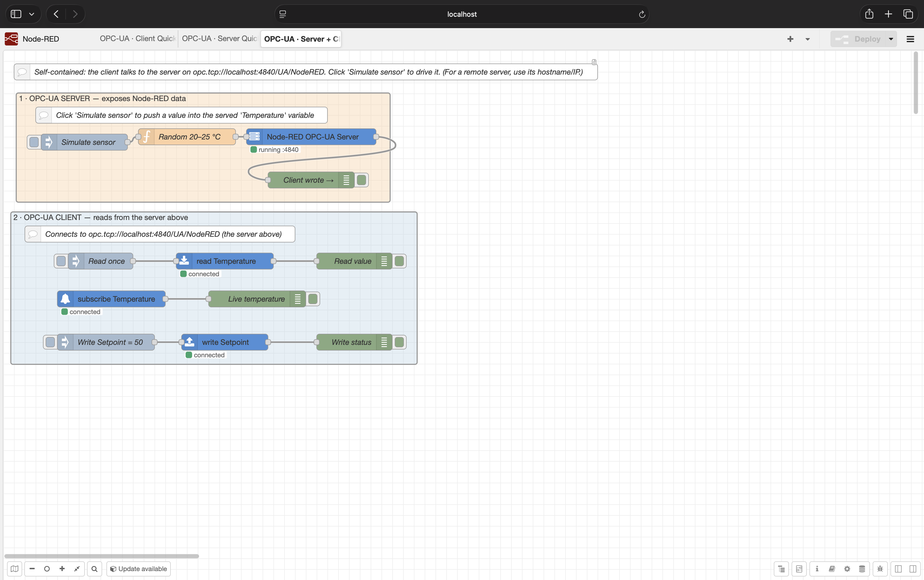Click connected status under read Temperature
924x580 pixels.
click(x=204, y=274)
